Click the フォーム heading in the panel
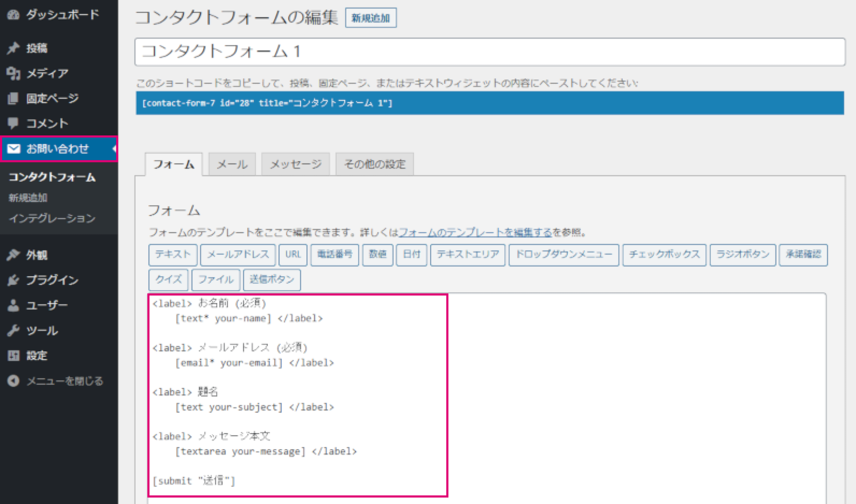Viewport: 856px width, 504px height. coord(174,210)
